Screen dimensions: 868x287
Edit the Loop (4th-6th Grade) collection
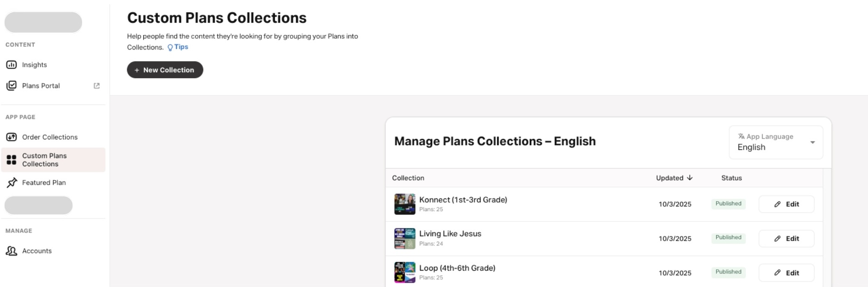(786, 273)
